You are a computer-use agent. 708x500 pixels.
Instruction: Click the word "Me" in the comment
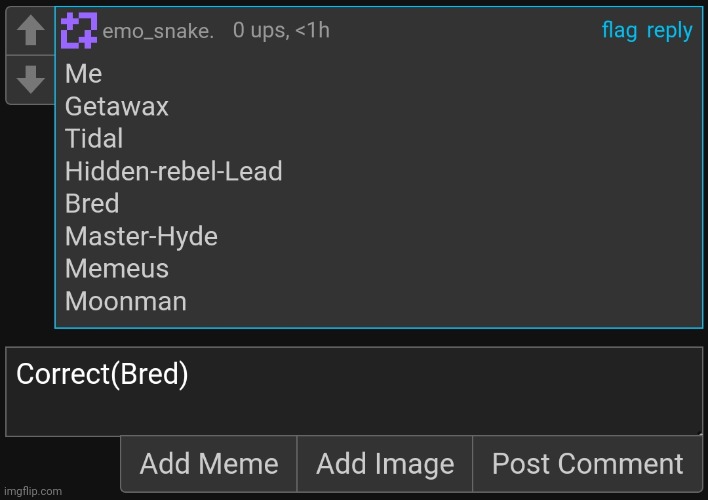point(83,74)
